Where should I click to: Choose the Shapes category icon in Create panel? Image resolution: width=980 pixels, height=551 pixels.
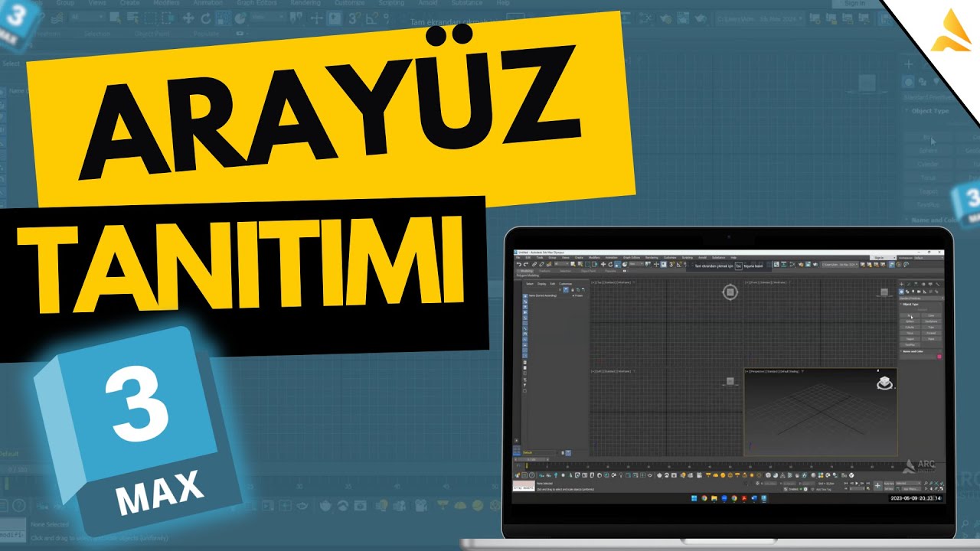point(907,292)
